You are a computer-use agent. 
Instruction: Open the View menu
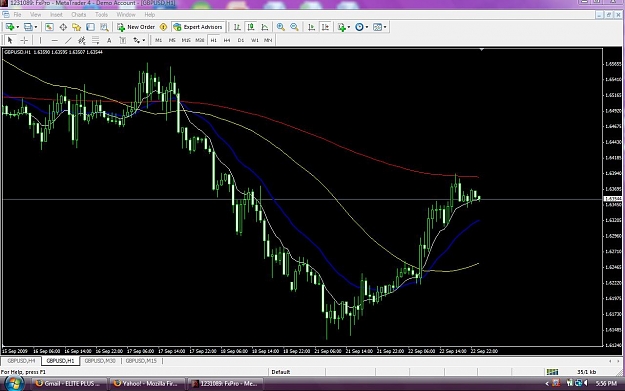(35, 15)
